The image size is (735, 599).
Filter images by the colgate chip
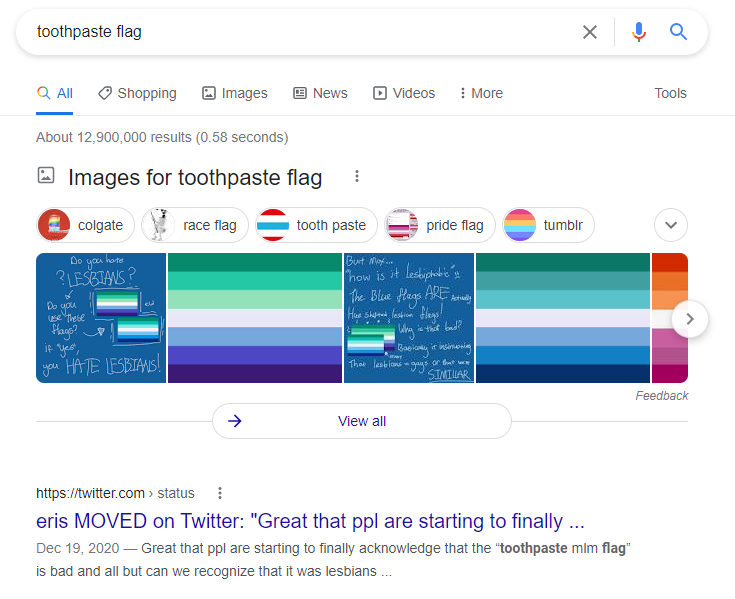pos(85,225)
